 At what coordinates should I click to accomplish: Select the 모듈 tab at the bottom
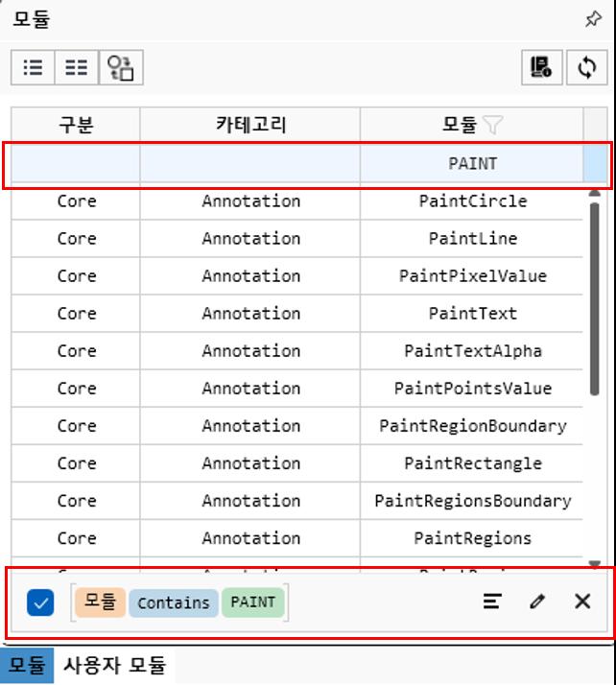[27, 664]
